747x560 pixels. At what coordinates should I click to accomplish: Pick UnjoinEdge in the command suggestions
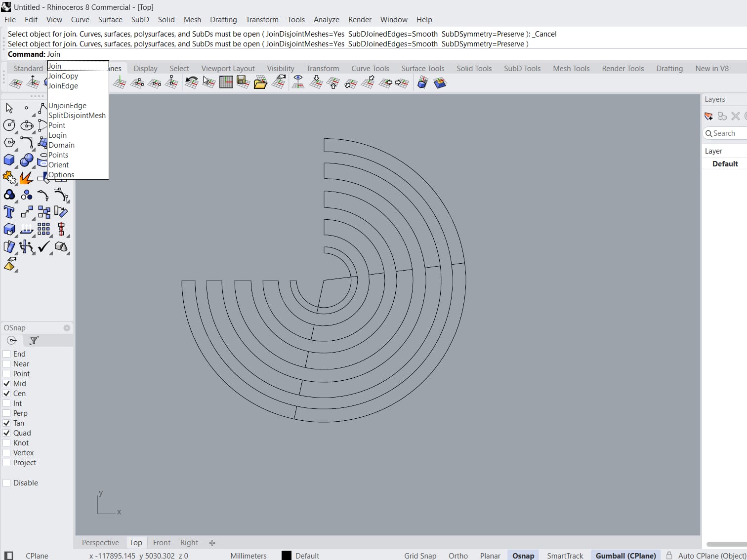[67, 106]
